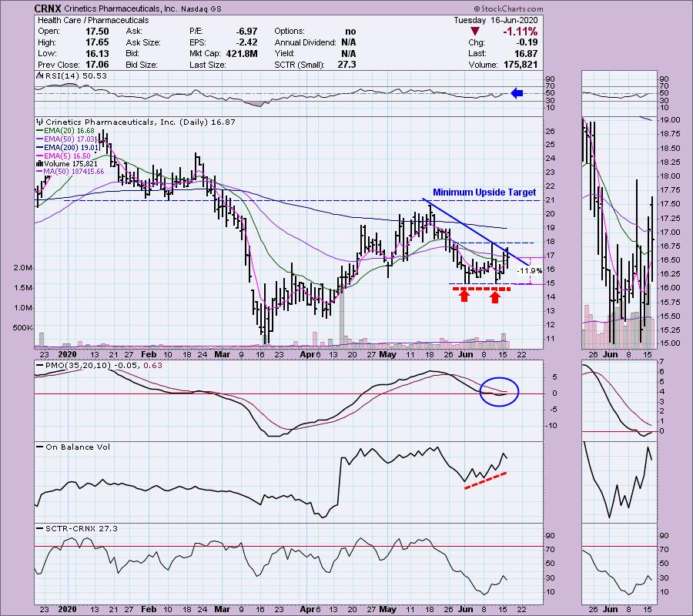Screen dimensions: 693x616
Task: Click the Chg value -0.19
Action: click(x=527, y=42)
